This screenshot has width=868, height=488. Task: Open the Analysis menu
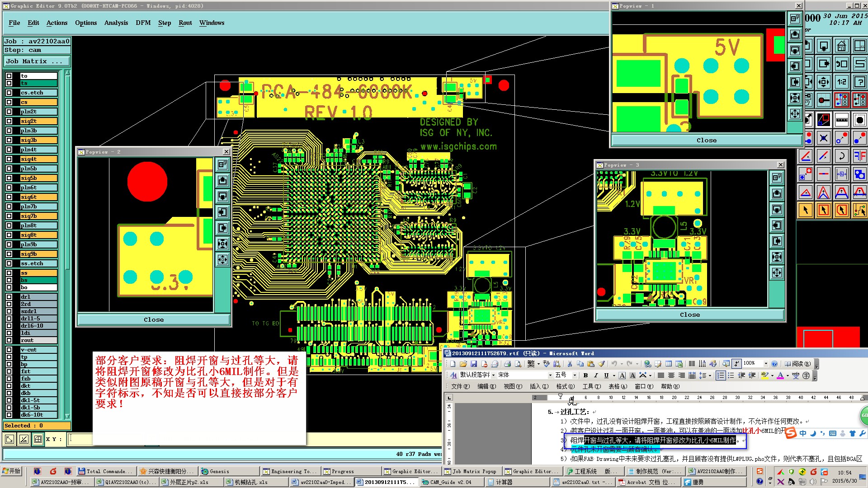116,23
